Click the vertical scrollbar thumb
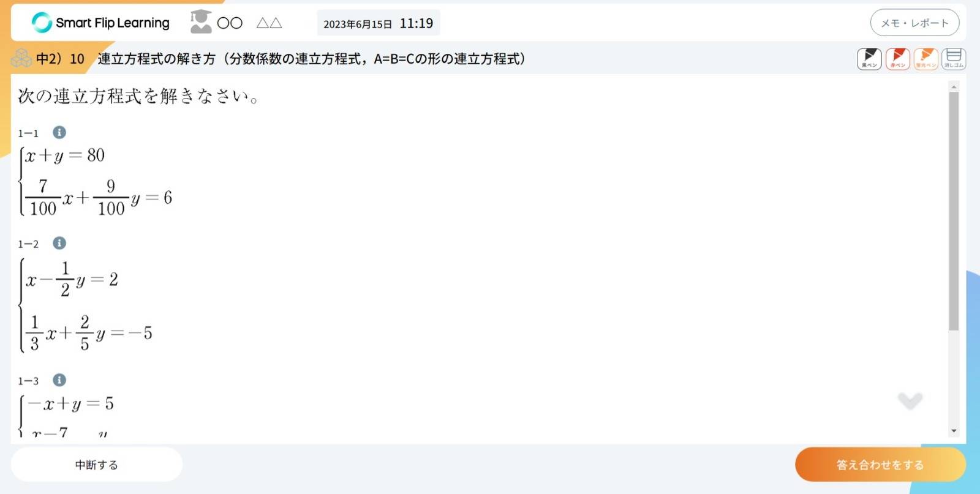The width and height of the screenshot is (980, 494). (x=954, y=211)
